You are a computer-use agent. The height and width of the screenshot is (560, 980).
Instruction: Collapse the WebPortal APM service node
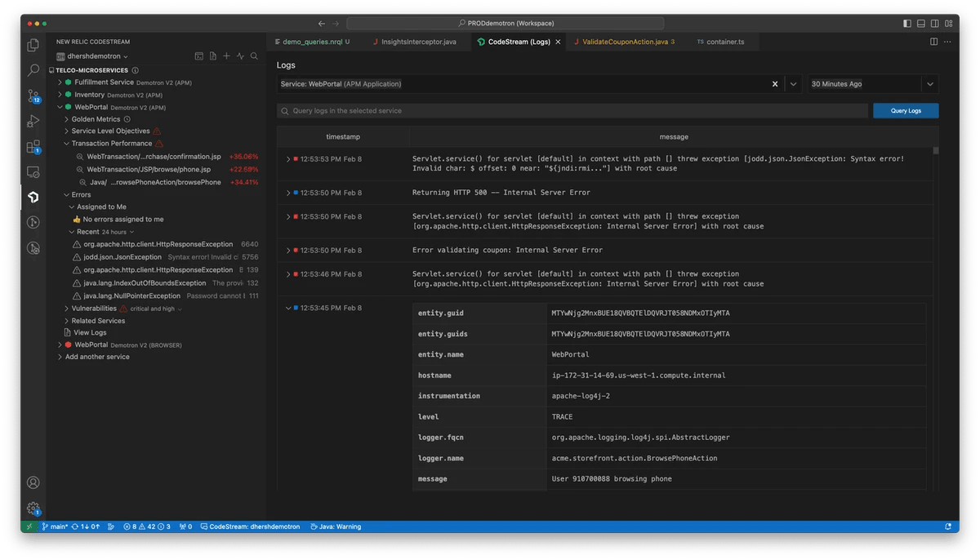60,107
